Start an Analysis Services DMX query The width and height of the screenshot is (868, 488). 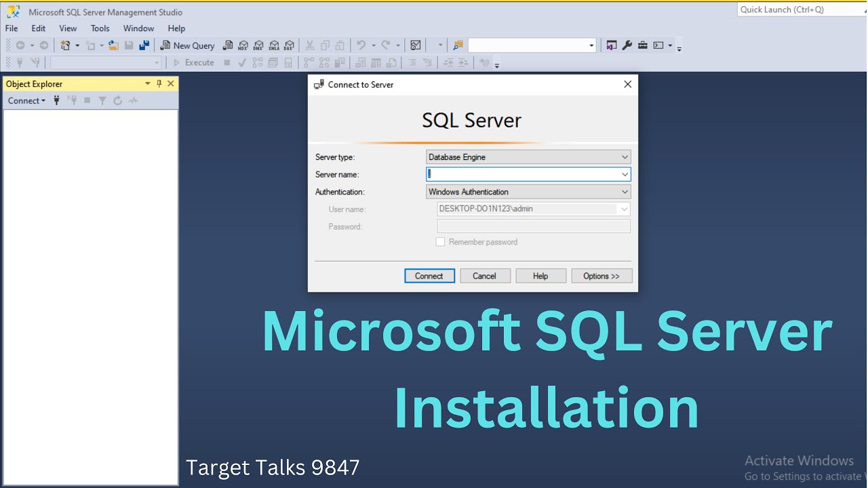point(258,45)
